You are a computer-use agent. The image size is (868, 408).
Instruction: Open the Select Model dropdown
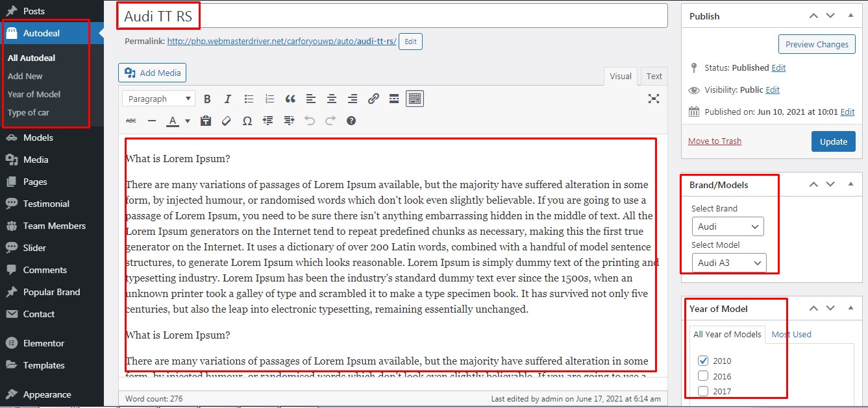tap(729, 263)
